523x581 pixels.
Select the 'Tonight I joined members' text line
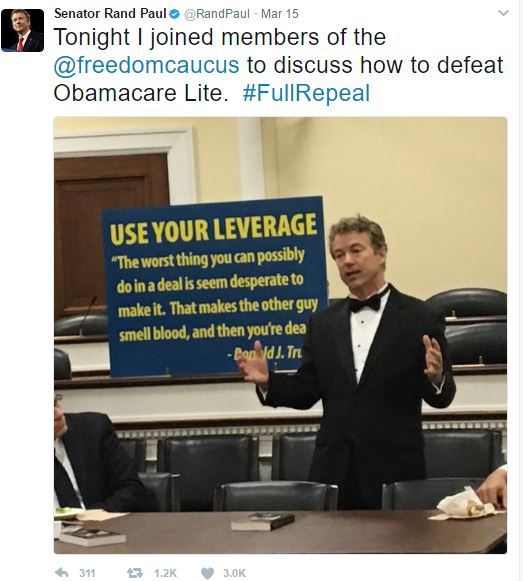(220, 37)
